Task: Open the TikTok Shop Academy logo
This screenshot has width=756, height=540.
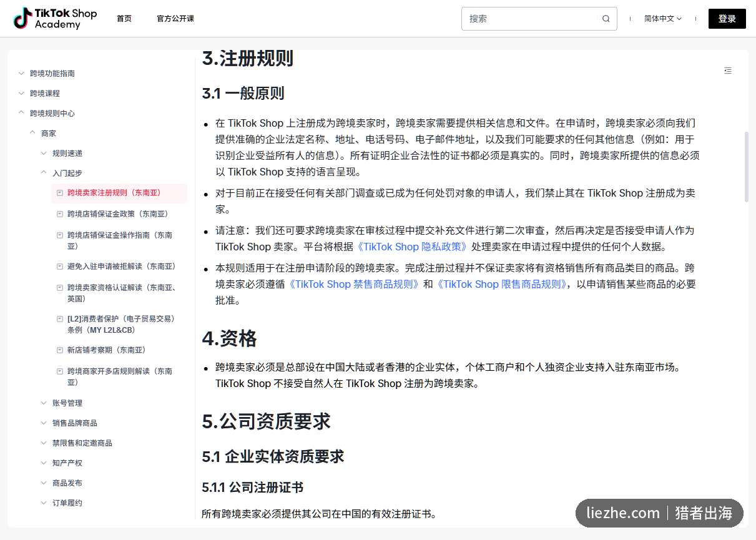Action: point(55,19)
